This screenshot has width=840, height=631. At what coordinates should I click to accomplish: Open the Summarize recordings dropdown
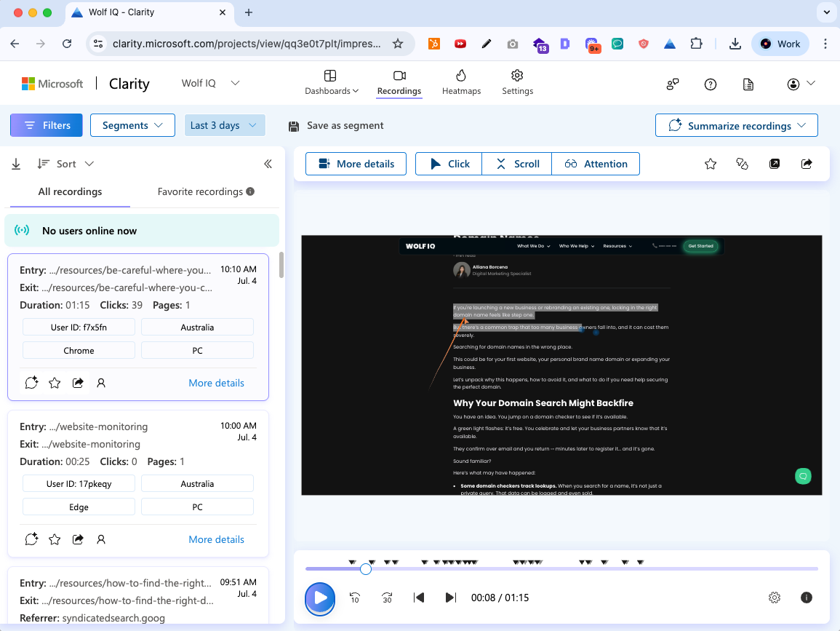coord(736,125)
